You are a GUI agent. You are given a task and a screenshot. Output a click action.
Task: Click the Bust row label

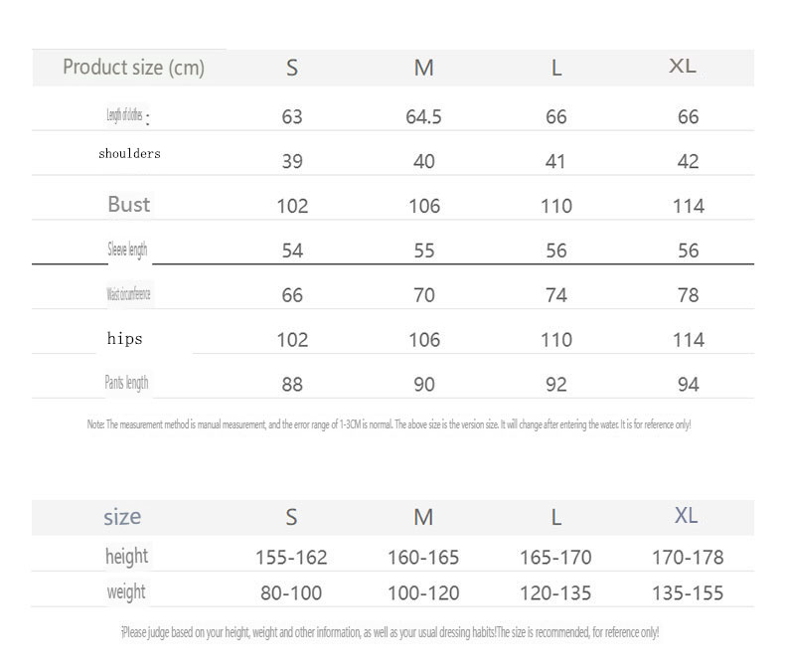(128, 205)
